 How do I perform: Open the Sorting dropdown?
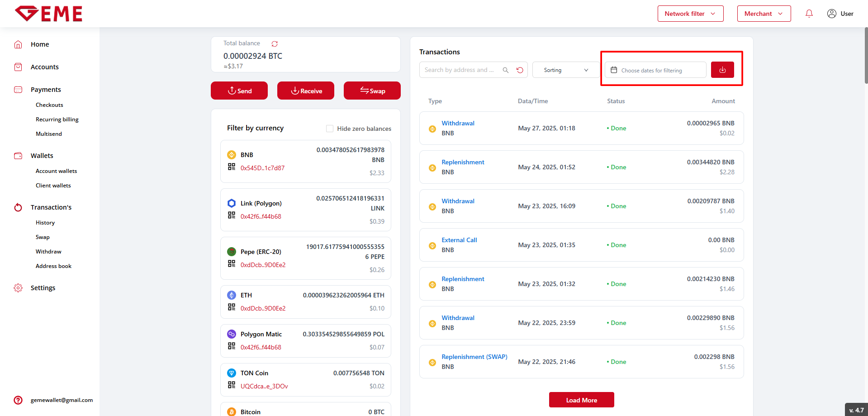(x=565, y=70)
